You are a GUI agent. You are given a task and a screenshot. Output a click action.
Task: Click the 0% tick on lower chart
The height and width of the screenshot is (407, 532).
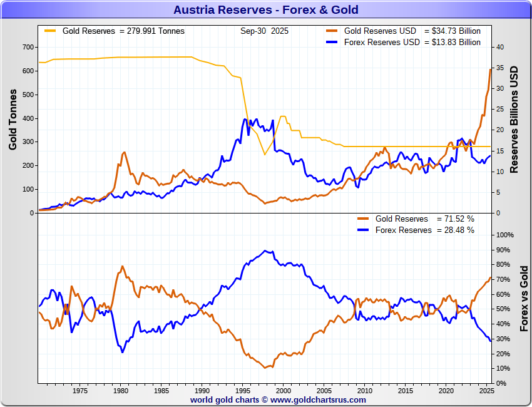pos(501,383)
